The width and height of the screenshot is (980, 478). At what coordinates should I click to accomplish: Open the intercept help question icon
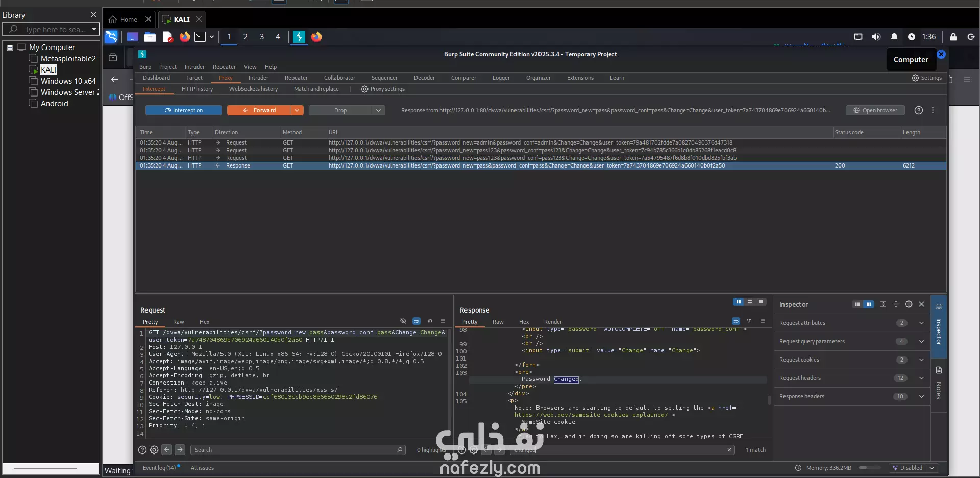(x=919, y=110)
